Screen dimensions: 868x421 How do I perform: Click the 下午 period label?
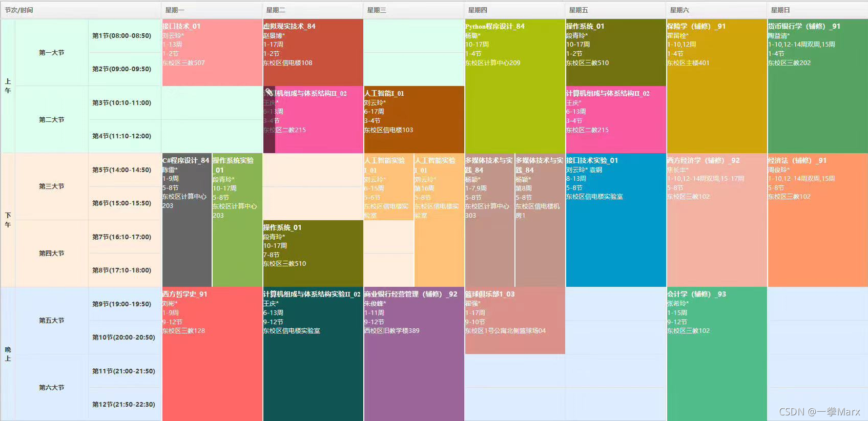[8, 220]
